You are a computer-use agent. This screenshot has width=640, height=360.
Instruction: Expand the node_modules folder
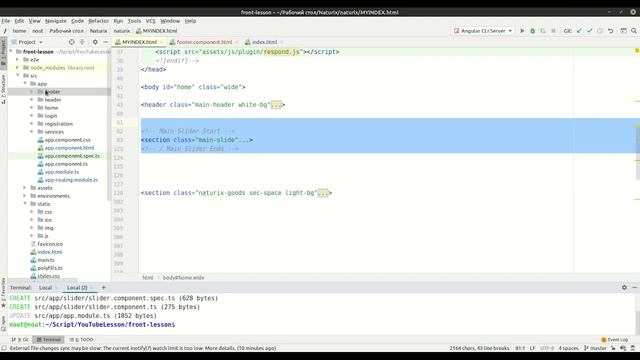pos(18,67)
